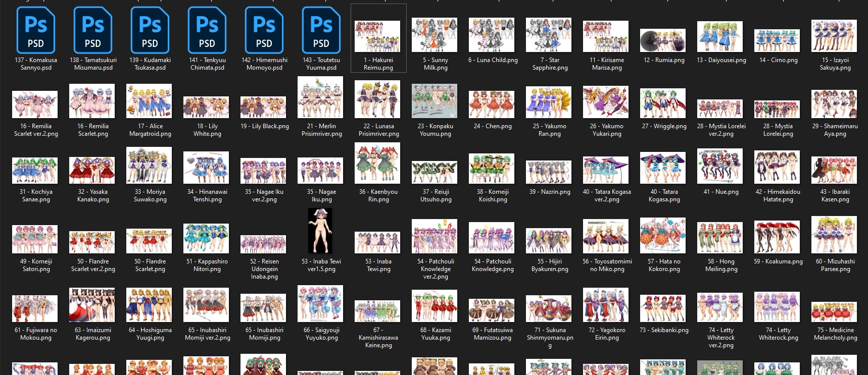The width and height of the screenshot is (868, 375).
Task: Click the 138 - Tamatsukuri Misumaru.psd Photoshop icon
Action: 93,30
